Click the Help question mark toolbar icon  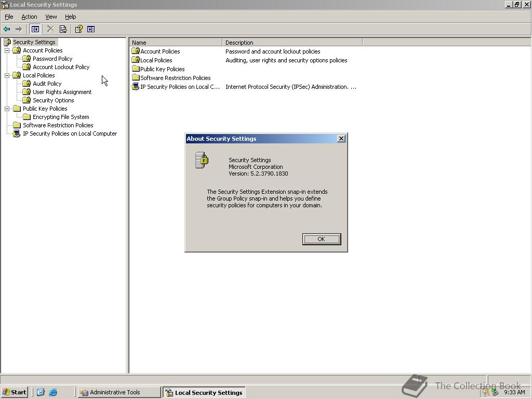[x=79, y=29]
